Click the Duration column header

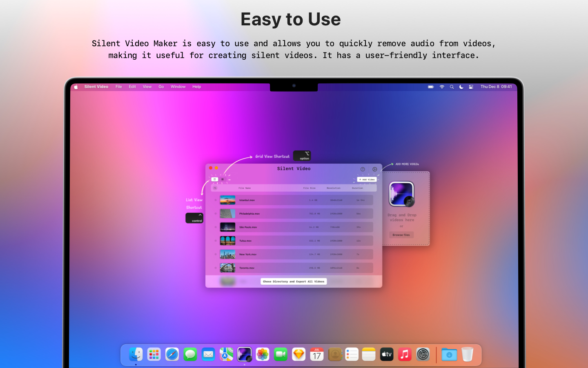coord(357,188)
